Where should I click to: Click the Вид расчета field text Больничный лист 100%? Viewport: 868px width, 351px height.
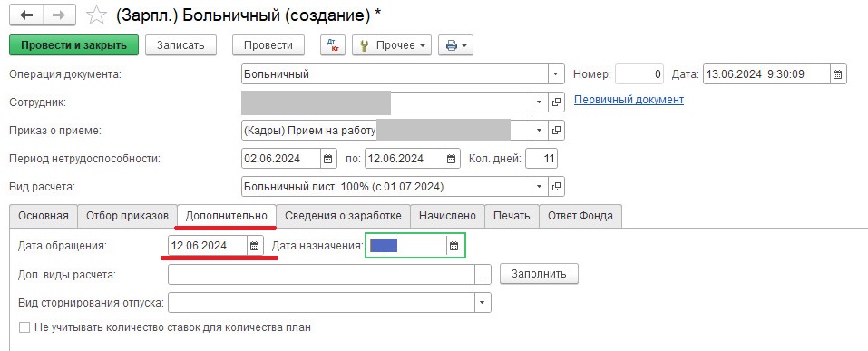344,187
